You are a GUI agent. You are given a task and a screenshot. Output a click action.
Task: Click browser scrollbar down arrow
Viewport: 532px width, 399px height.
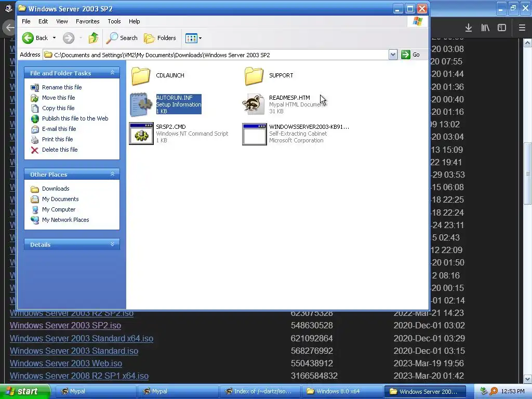tap(528, 379)
